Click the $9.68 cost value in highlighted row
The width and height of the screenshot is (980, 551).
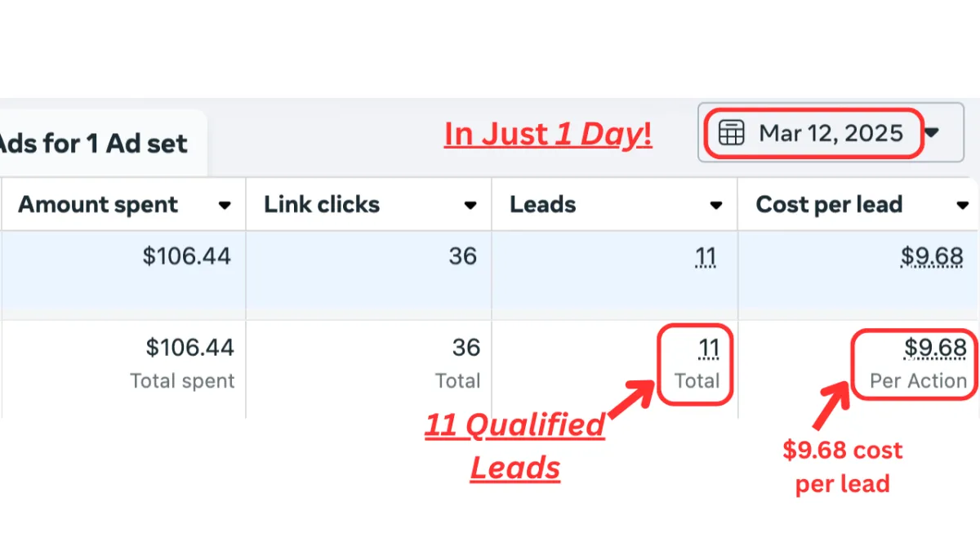point(932,257)
